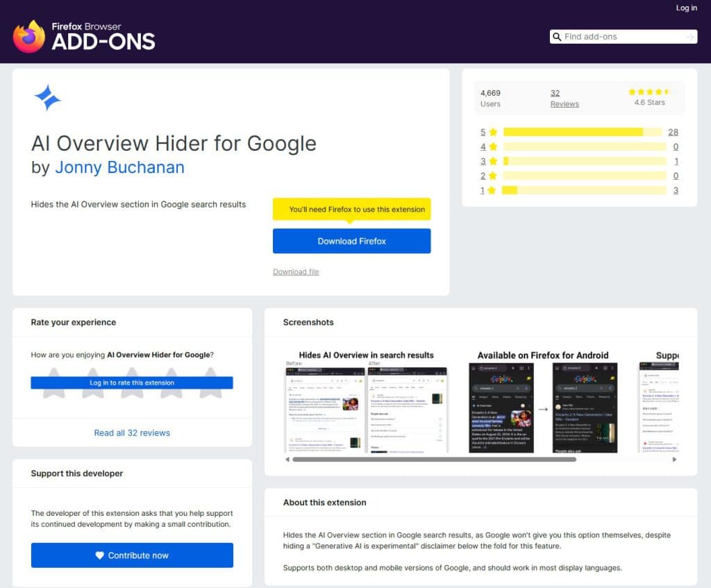Click the 3-star row star icon

click(494, 161)
